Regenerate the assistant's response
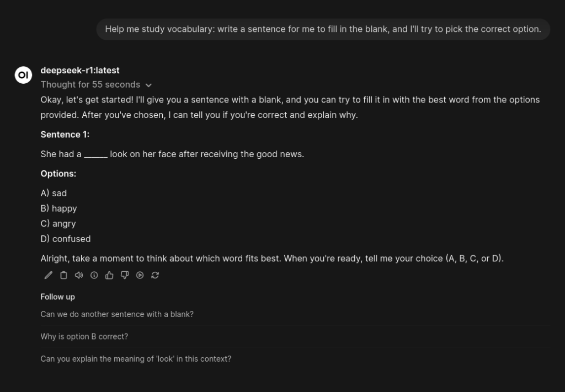Screen dimensions: 565x392 (x=155, y=275)
